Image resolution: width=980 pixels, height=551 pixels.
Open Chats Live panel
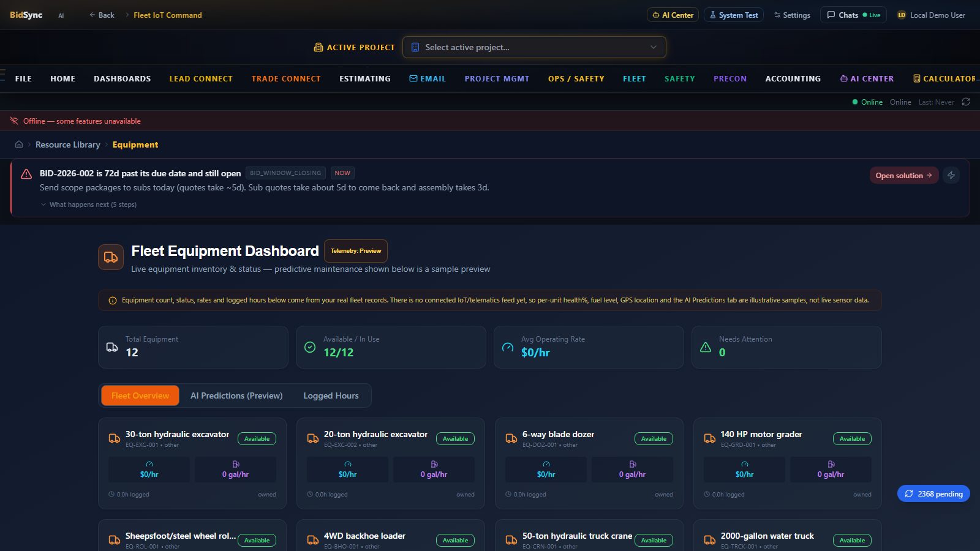pos(853,15)
